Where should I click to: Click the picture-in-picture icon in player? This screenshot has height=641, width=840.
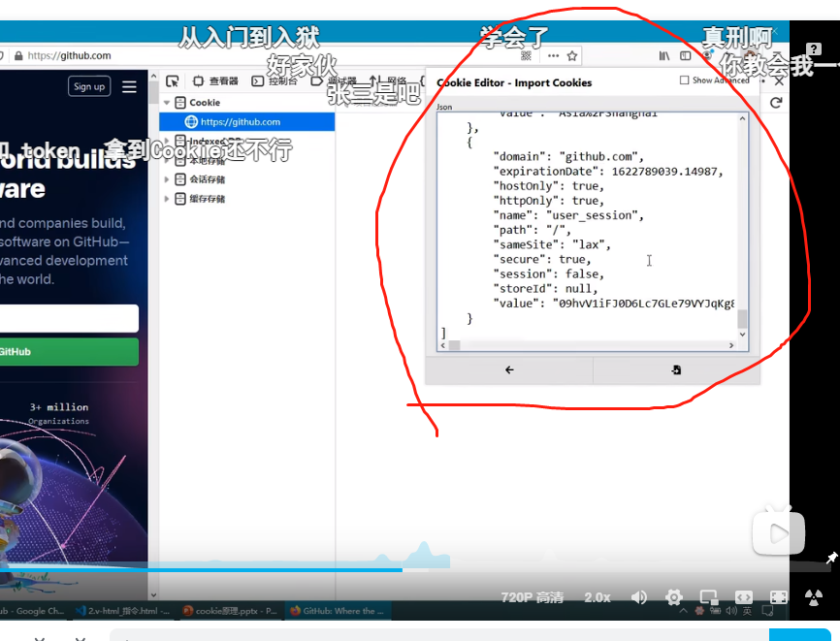(x=709, y=597)
